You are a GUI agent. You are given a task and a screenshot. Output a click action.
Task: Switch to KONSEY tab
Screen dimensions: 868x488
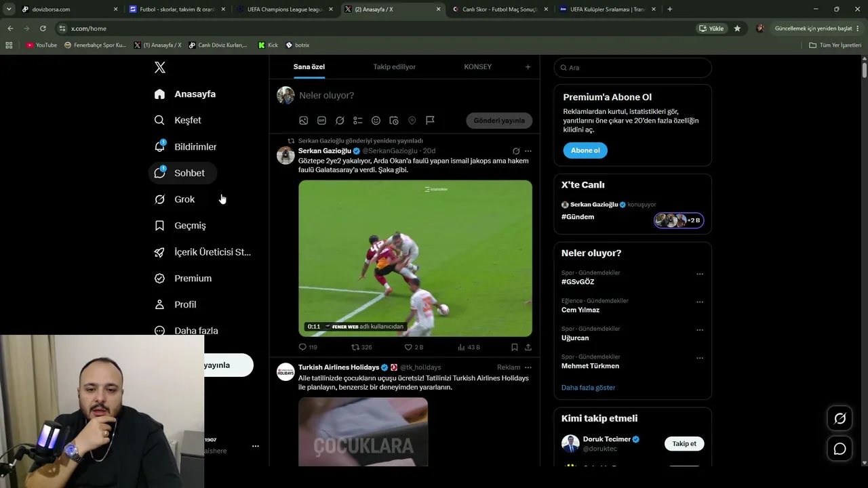(x=478, y=66)
